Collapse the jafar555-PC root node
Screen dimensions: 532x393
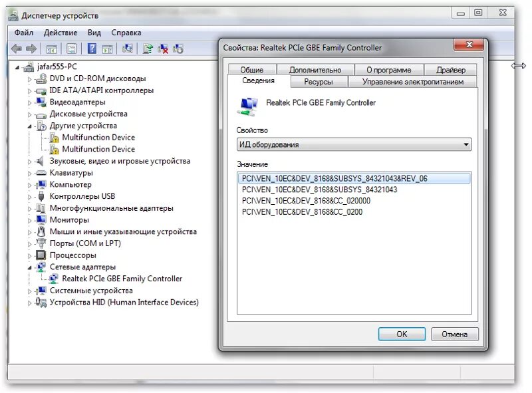[x=17, y=68]
